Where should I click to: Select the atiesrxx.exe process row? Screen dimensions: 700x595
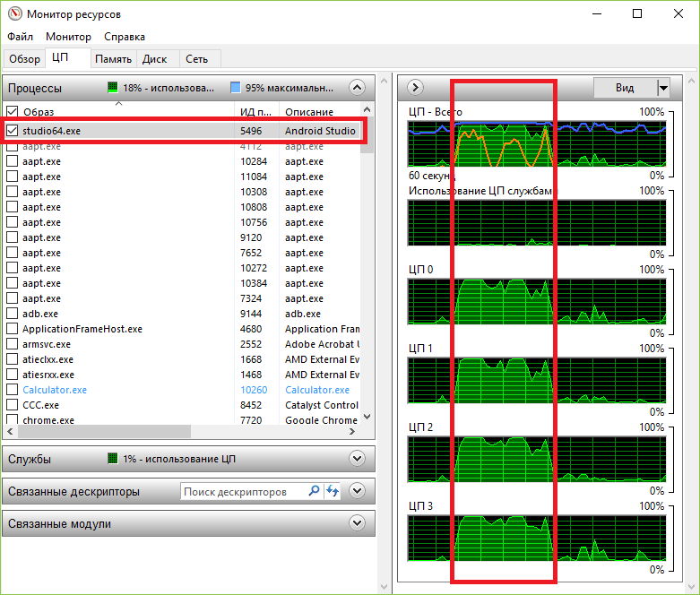click(x=182, y=375)
